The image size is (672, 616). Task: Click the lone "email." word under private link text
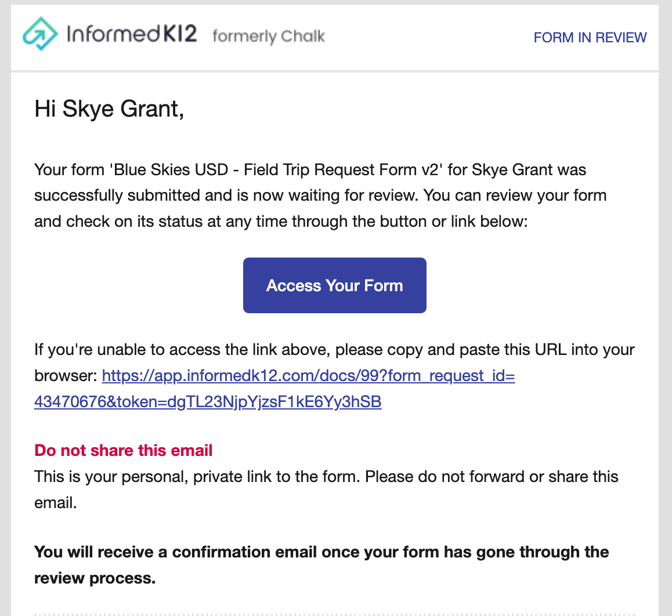(x=55, y=502)
